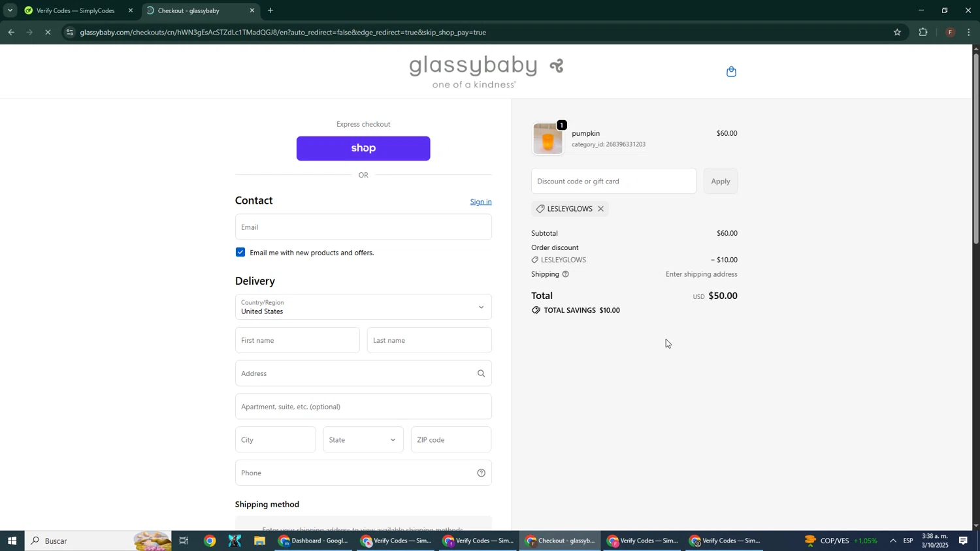This screenshot has width=980, height=551.
Task: Click the Windows taskbar search box
Action: click(x=98, y=541)
